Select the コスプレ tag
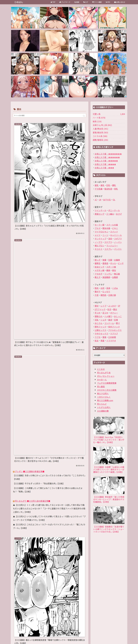Image resolution: width=138 pixels, height=644 pixels. coord(108,249)
